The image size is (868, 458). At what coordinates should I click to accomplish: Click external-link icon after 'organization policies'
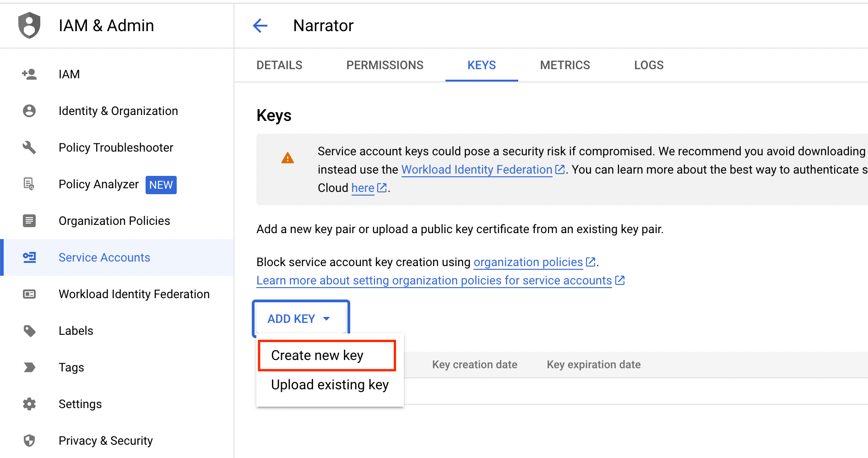coord(591,262)
